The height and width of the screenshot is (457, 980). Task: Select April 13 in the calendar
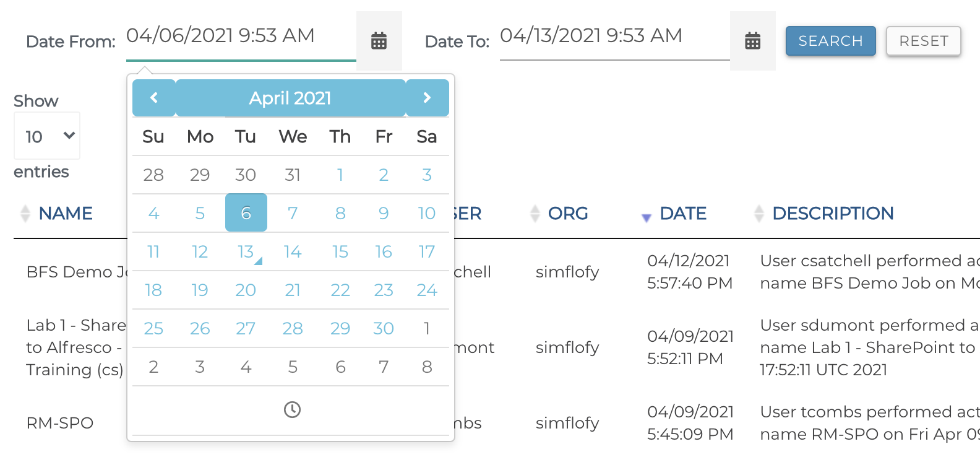[246, 251]
